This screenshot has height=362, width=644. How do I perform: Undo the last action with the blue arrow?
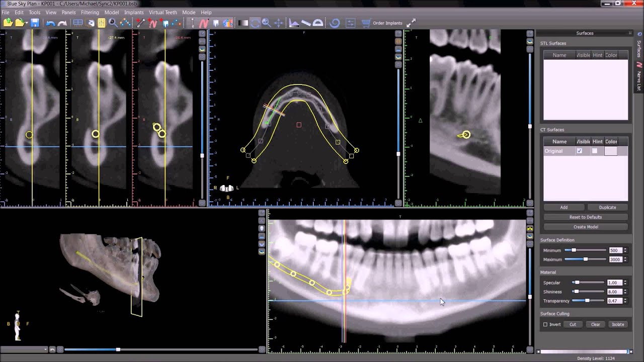(x=50, y=23)
